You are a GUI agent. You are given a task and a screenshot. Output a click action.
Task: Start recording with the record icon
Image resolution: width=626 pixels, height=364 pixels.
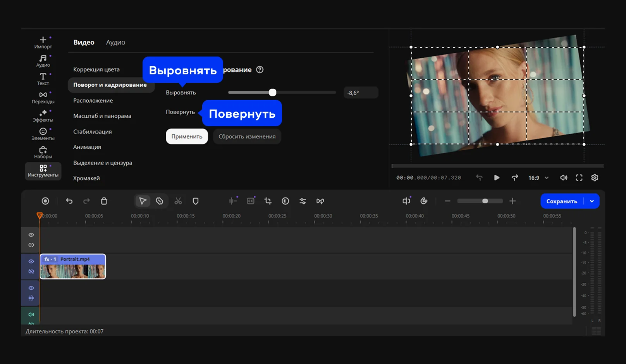tap(45, 201)
